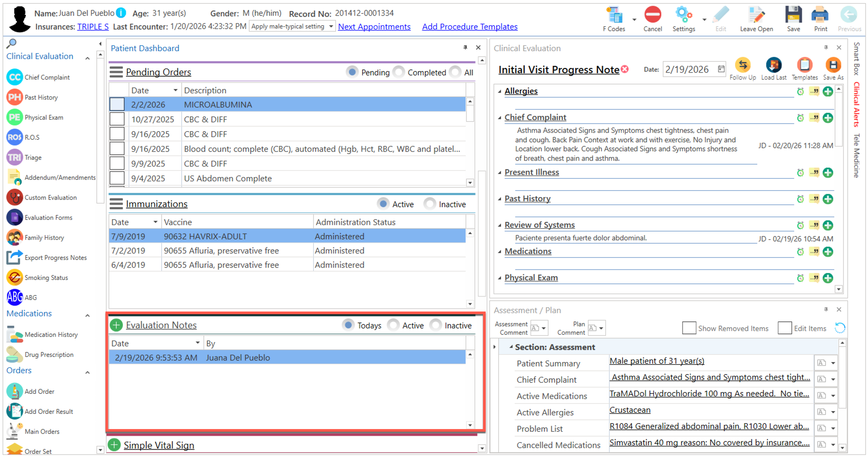The height and width of the screenshot is (457, 868).
Task: Click the Smoking Status icon
Action: (x=15, y=278)
